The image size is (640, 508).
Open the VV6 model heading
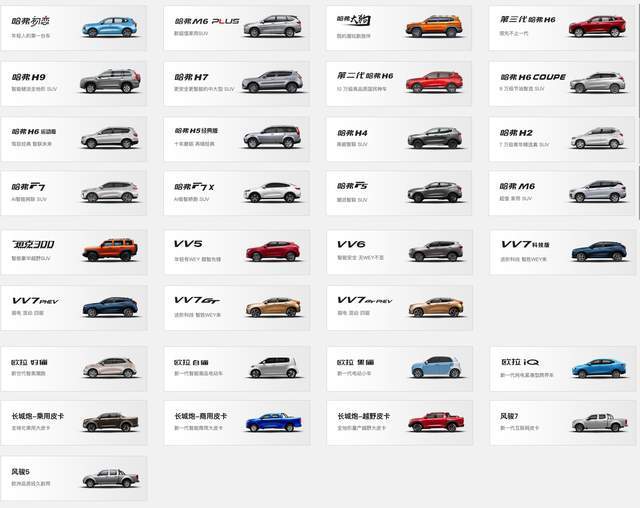tap(351, 244)
